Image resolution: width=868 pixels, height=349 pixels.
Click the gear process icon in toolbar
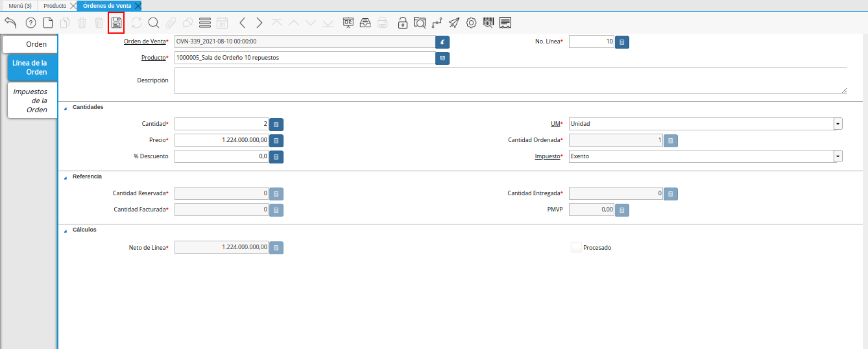471,23
